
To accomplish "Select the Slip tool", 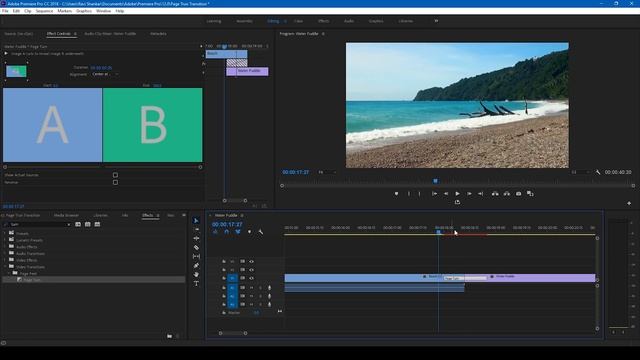I will coord(196,256).
